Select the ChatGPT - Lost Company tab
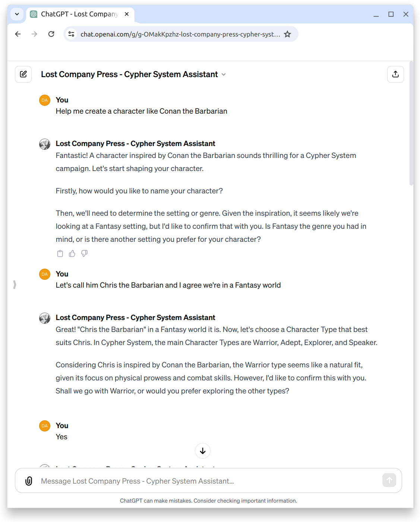The image size is (420, 522). pos(80,14)
